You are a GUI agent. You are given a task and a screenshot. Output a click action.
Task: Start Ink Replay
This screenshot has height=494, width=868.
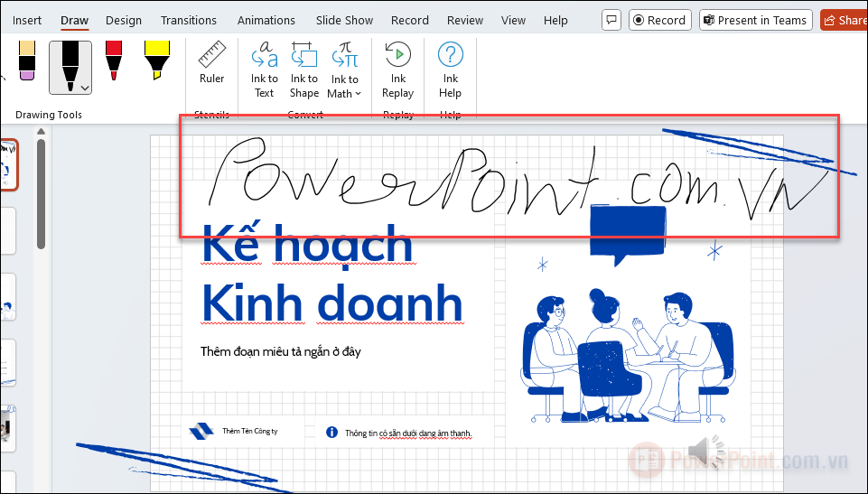[398, 70]
